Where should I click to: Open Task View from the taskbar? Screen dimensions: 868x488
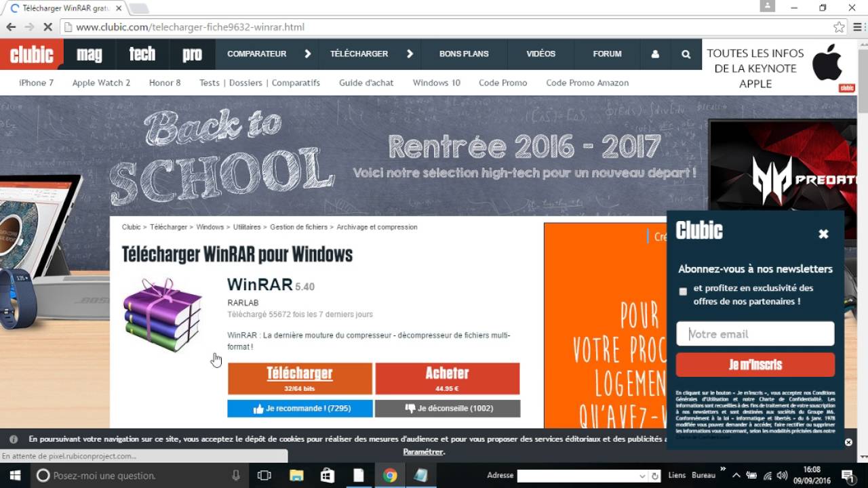coord(264,475)
